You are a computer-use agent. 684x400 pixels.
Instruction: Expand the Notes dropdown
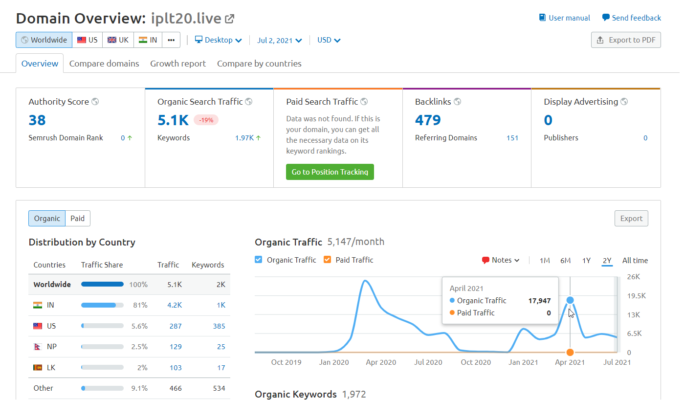[501, 260]
